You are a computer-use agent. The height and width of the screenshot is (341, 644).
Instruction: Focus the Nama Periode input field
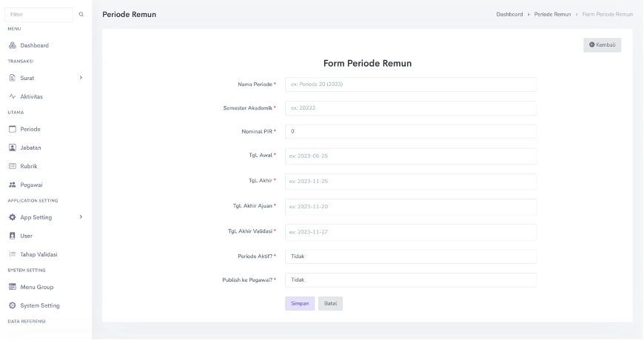[x=410, y=85]
